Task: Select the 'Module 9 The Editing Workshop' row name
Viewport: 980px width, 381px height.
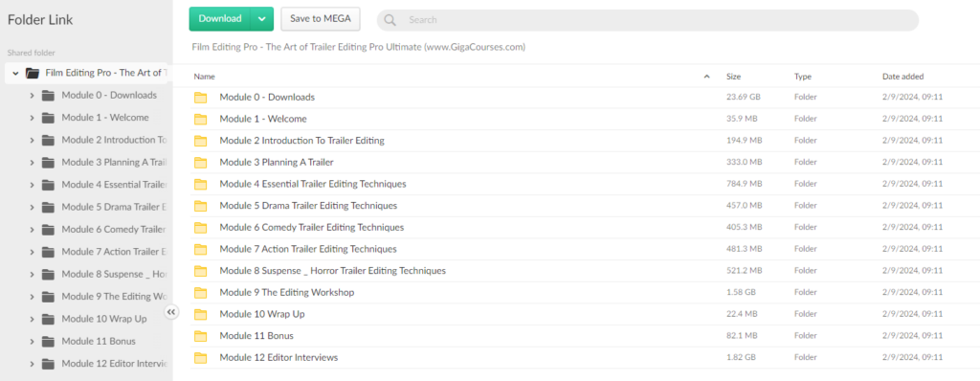Action: click(287, 292)
